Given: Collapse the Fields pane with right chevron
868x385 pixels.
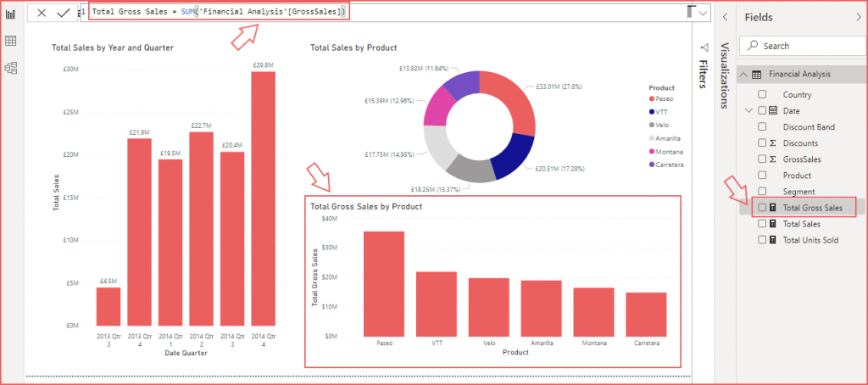Looking at the screenshot, I should (x=859, y=17).
